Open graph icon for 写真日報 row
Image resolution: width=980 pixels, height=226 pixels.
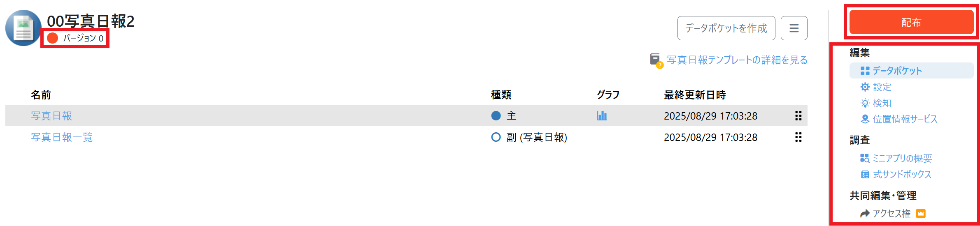pos(602,116)
